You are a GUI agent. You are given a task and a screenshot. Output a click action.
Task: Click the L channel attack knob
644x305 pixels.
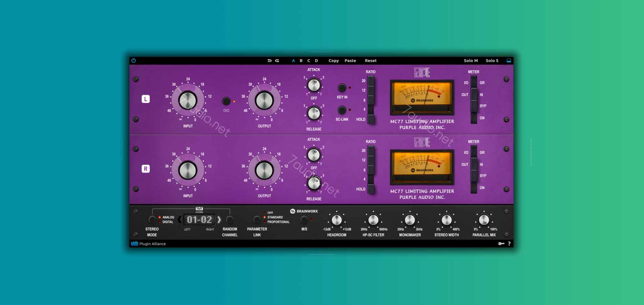[314, 85]
